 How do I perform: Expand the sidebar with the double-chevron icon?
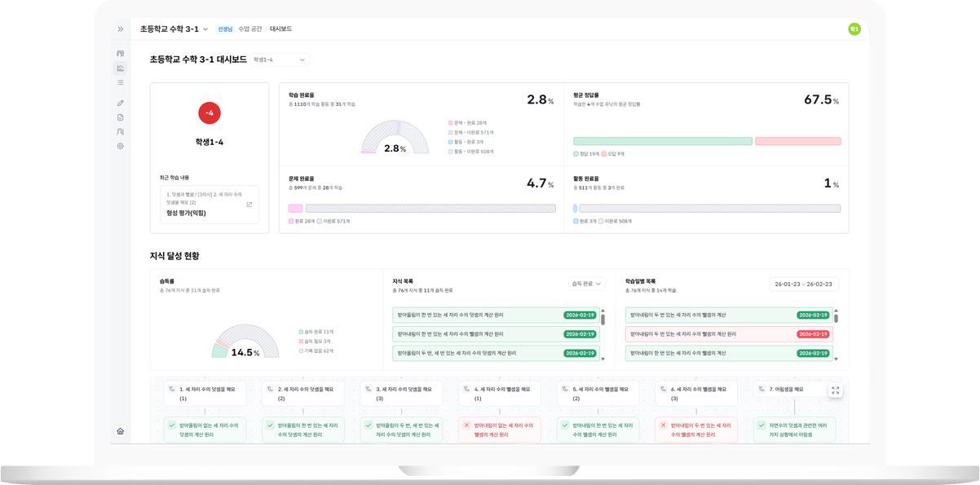pyautogui.click(x=121, y=29)
